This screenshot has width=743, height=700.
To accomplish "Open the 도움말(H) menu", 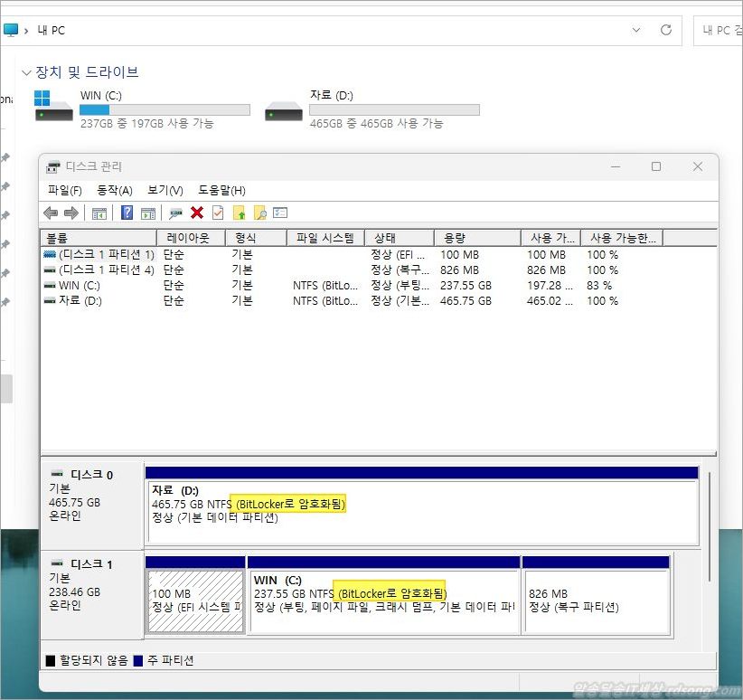I will click(221, 190).
